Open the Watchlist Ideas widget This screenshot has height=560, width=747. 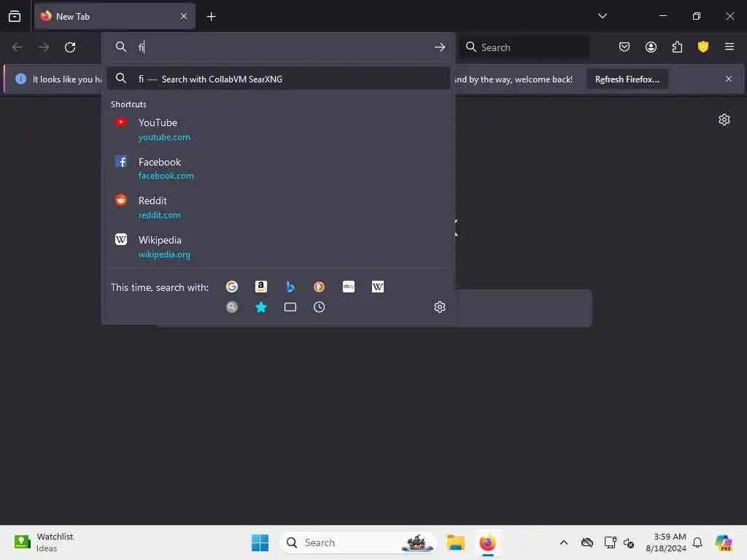pyautogui.click(x=44, y=542)
